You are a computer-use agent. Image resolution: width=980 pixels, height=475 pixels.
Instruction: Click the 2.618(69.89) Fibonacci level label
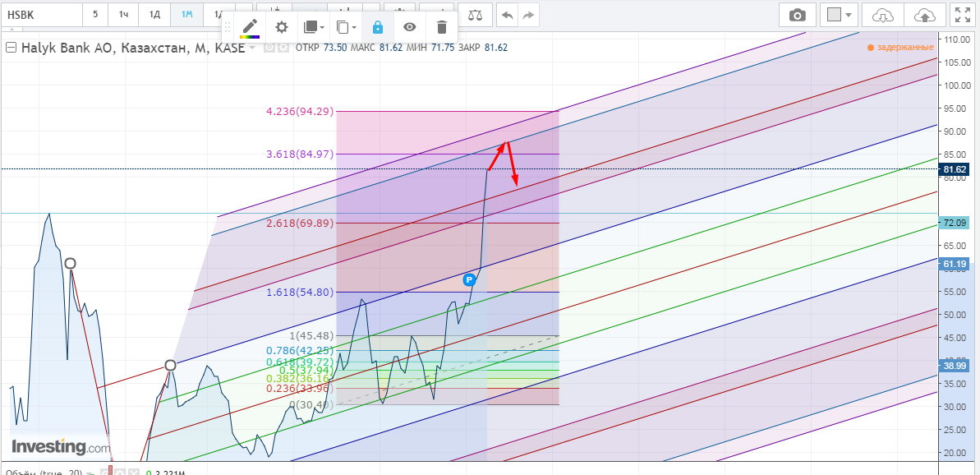pos(300,224)
